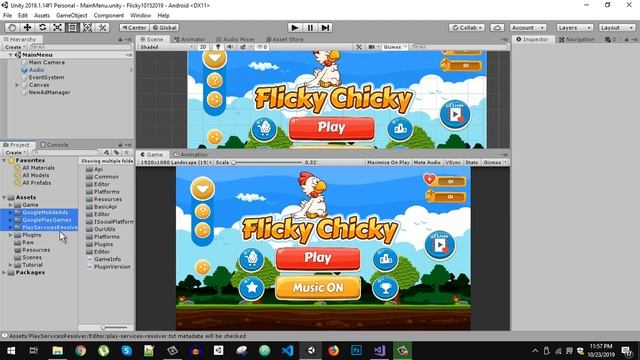
Task: Select the GameInfo asset file
Action: [x=107, y=259]
